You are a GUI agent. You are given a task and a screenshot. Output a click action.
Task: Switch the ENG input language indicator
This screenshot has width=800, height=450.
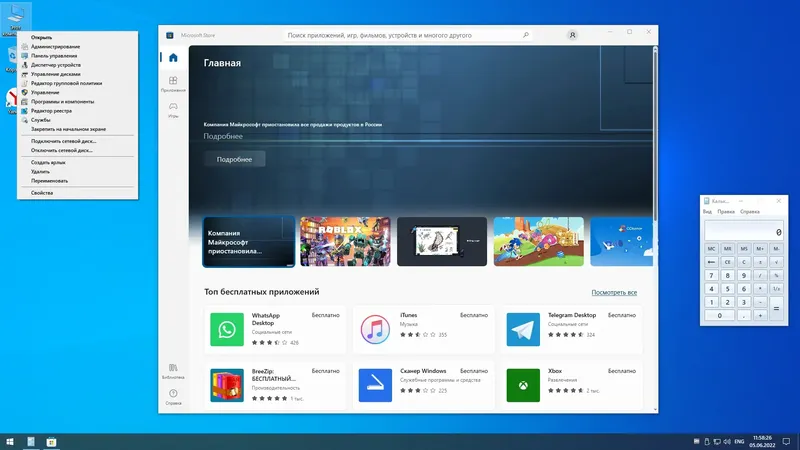(x=739, y=441)
